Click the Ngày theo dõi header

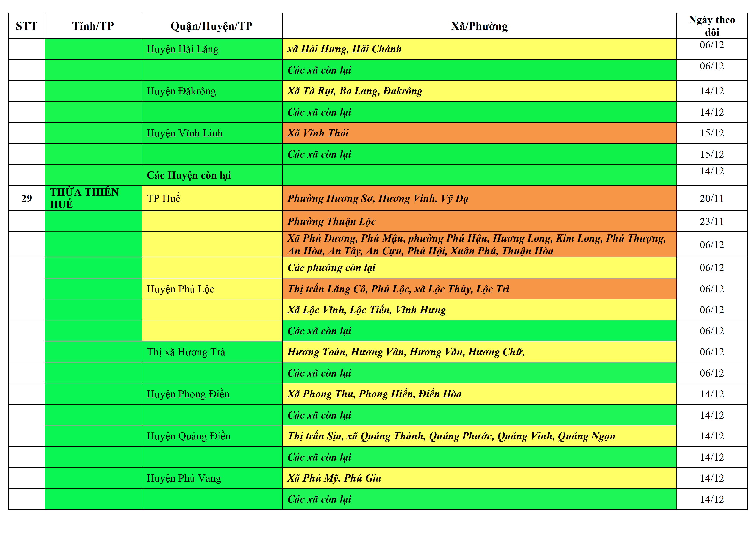[712, 26]
